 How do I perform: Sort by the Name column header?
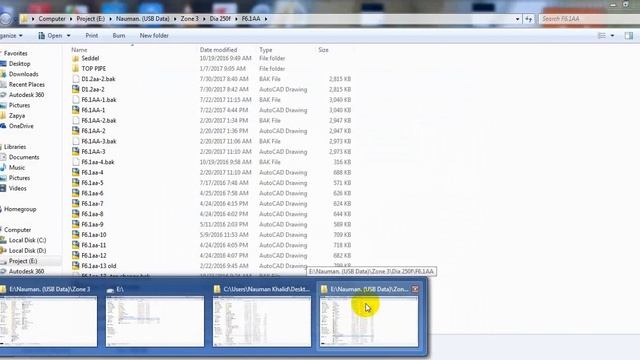point(79,50)
